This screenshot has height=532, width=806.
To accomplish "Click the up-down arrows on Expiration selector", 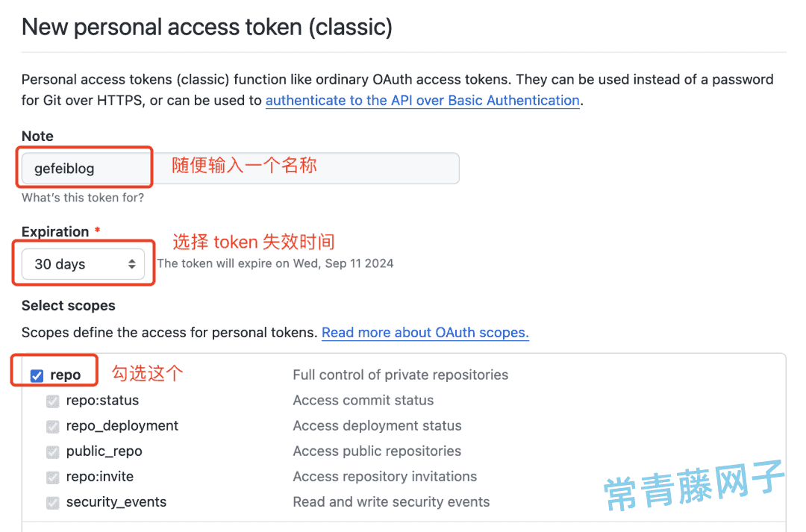I will tap(132, 264).
